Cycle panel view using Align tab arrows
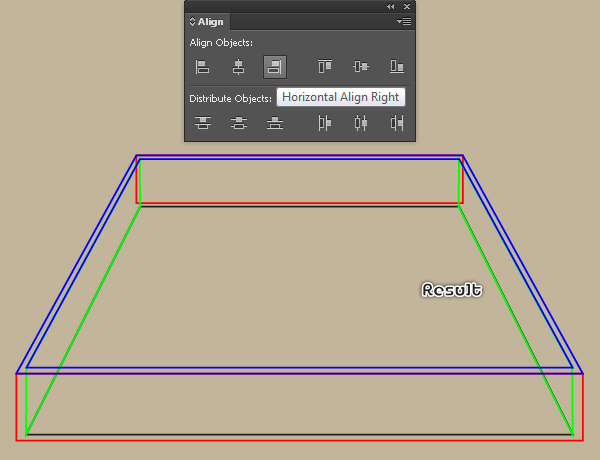This screenshot has width=600, height=460. point(192,22)
